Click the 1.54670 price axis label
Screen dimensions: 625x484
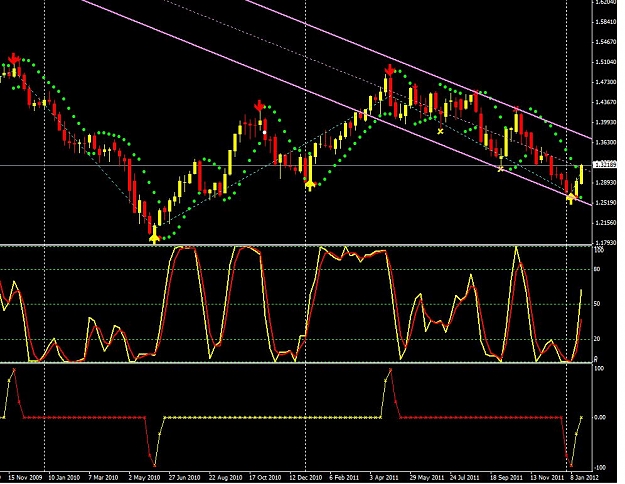(x=606, y=42)
